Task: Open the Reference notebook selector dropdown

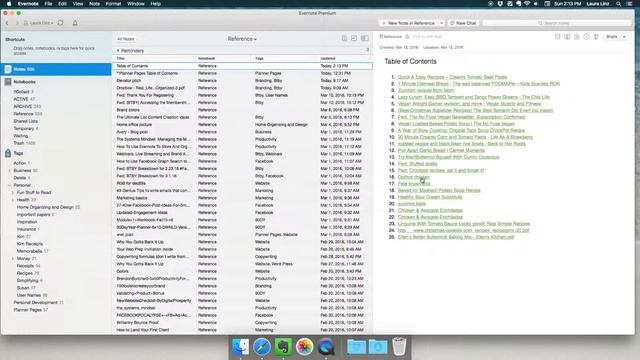Action: click(x=242, y=39)
